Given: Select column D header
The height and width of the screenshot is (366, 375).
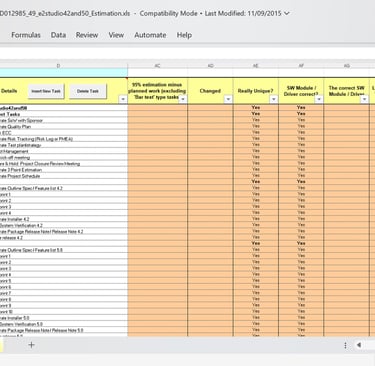Looking at the screenshot, I should tap(58, 66).
